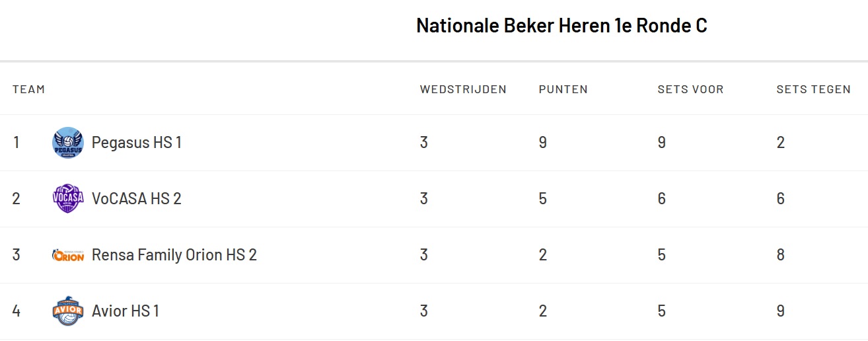Click the Avior team logo
868x341 pixels.
point(68,311)
